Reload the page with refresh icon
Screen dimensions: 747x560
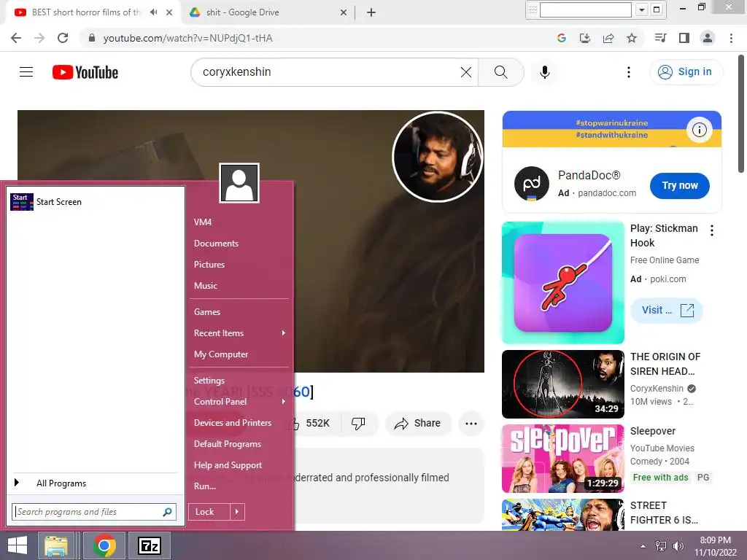pyautogui.click(x=63, y=38)
